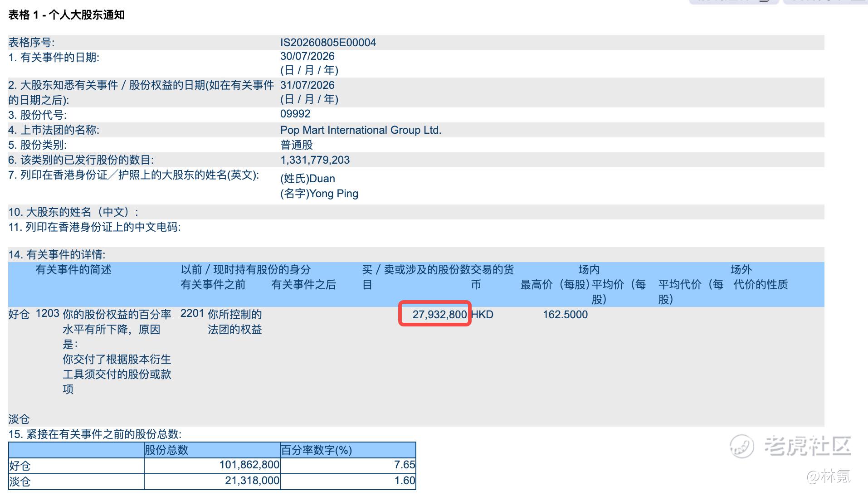Click the "最高价（每股)" sub-header

click(x=555, y=285)
